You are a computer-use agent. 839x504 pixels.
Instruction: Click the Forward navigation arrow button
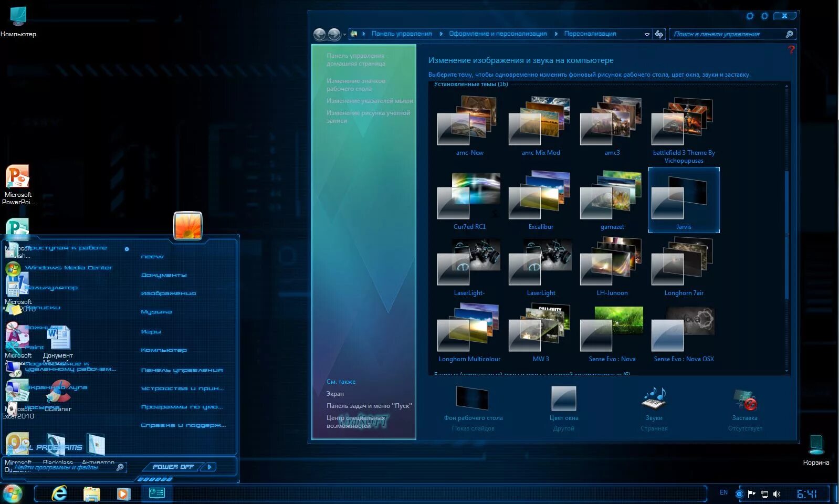[334, 34]
